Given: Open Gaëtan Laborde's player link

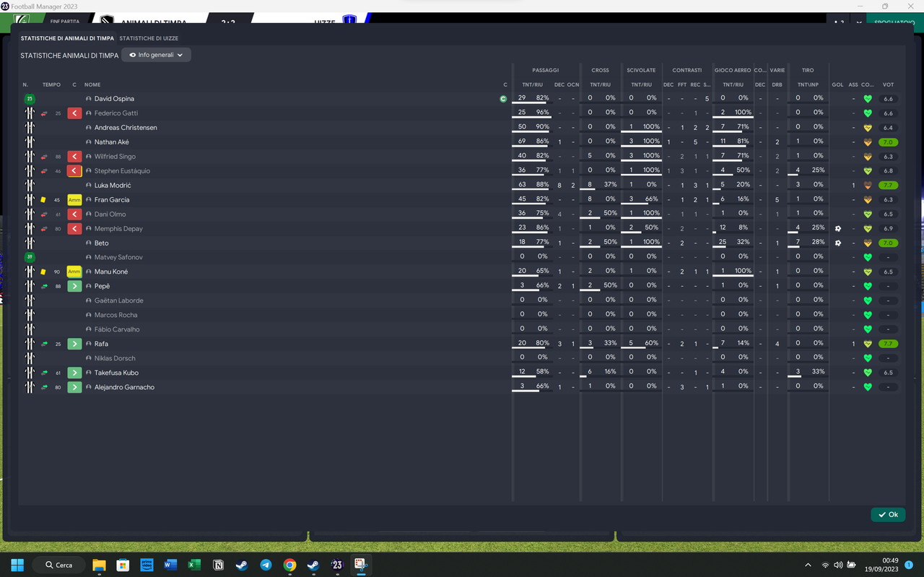Looking at the screenshot, I should (118, 301).
